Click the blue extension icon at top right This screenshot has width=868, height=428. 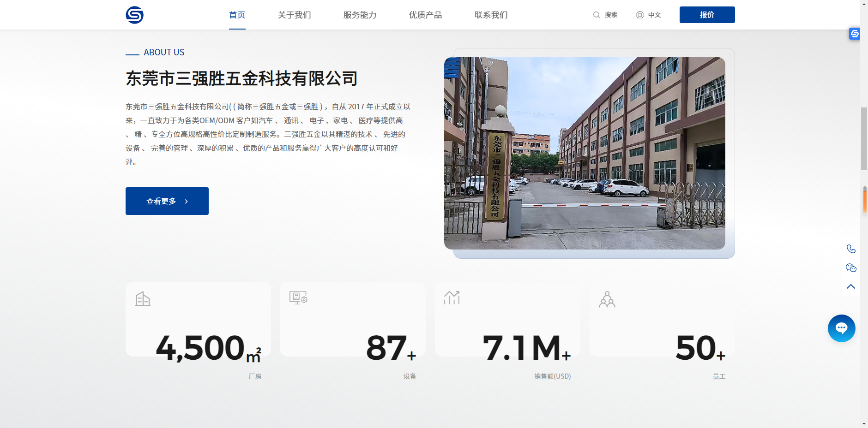tap(855, 34)
